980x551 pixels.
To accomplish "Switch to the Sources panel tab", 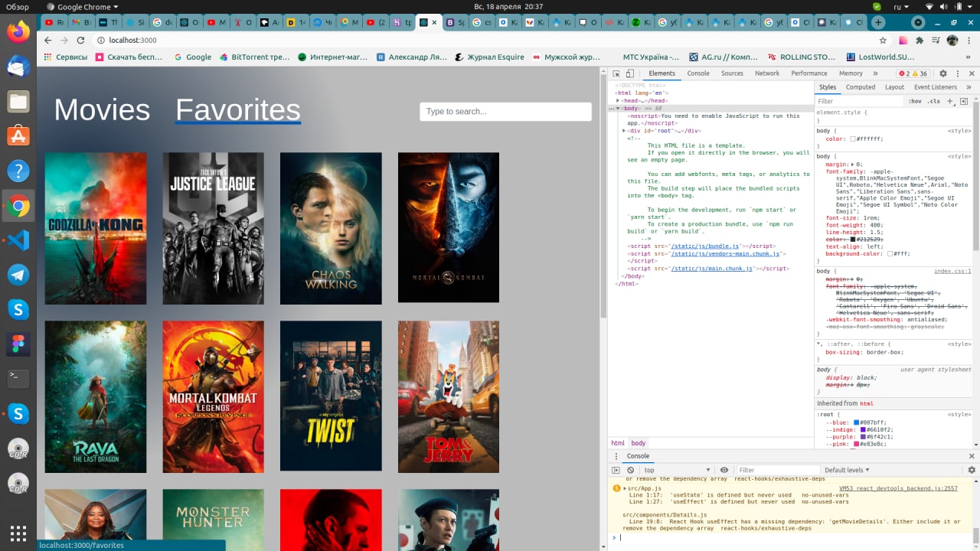I will pos(732,73).
